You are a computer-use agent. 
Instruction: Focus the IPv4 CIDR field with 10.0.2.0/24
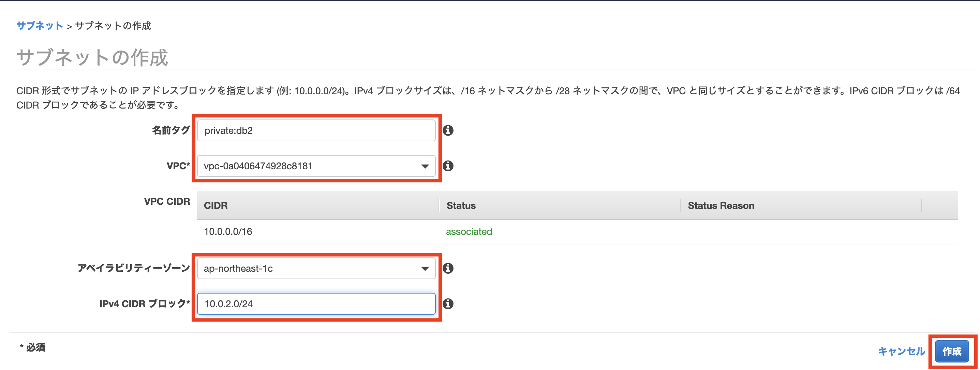(x=316, y=304)
